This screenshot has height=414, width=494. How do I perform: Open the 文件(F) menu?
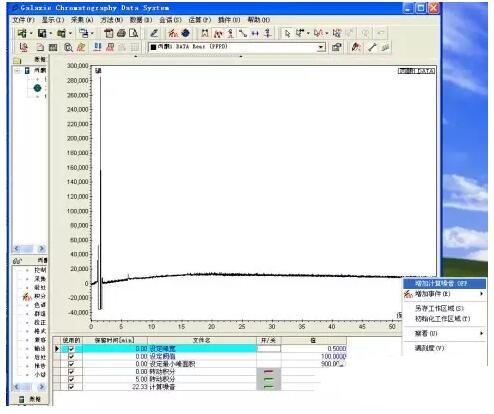click(23, 20)
